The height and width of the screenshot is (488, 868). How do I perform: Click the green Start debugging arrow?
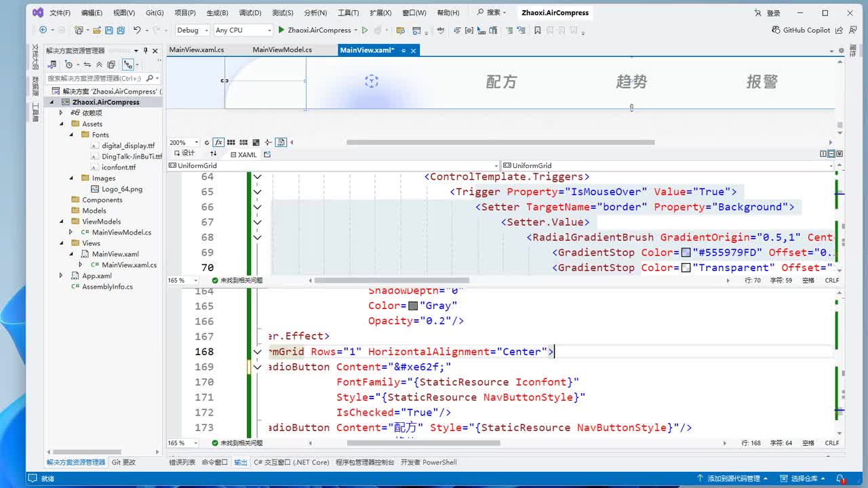tap(281, 30)
